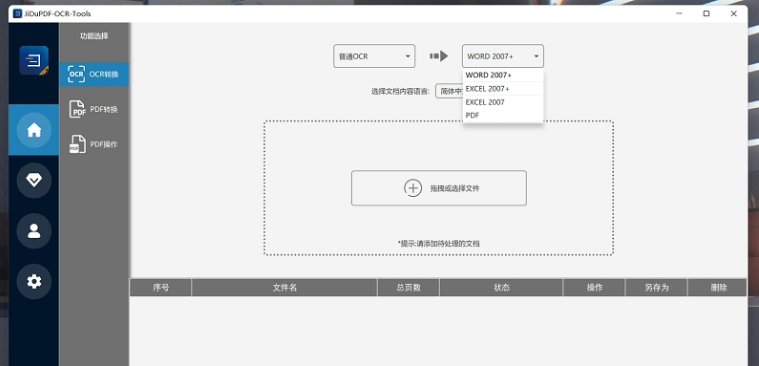Click the 选择文档内容语言 label
The image size is (759, 366).
click(400, 91)
